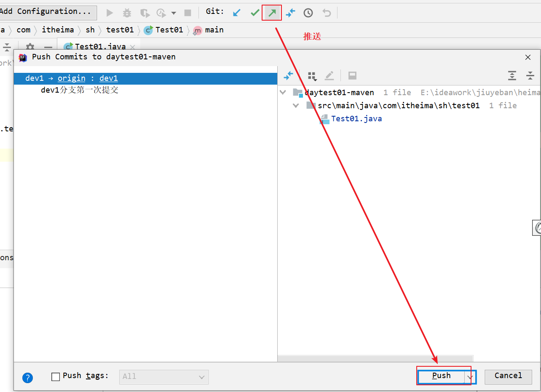This screenshot has height=392, width=541.
Task: Click the origin remote link
Action: coord(71,78)
